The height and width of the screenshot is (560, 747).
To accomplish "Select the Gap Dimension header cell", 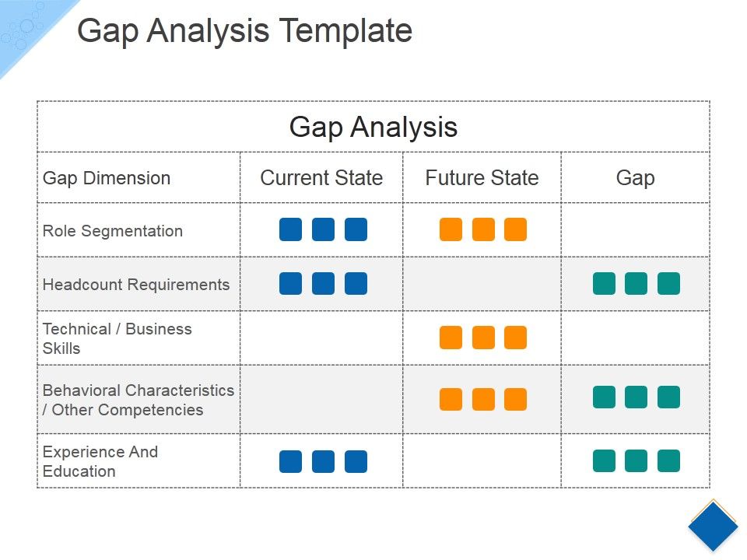I will [107, 178].
